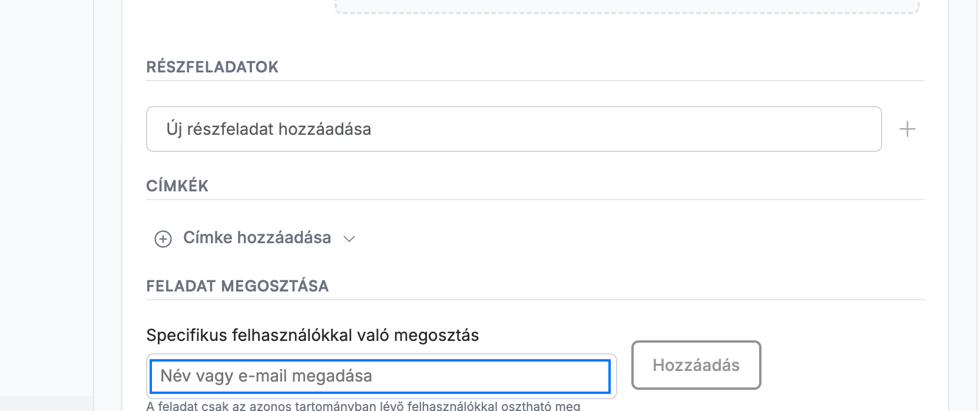Select the CÍMKÉK section heading
The width and height of the screenshot is (980, 411).
(177, 186)
